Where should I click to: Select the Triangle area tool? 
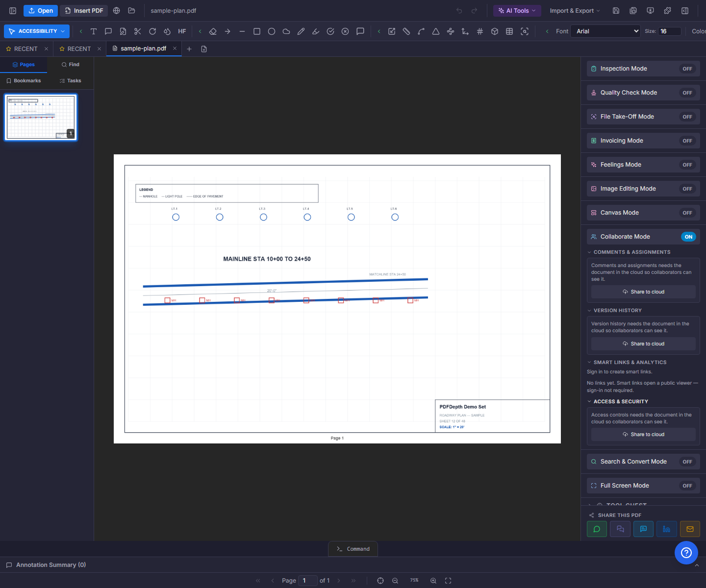click(436, 31)
